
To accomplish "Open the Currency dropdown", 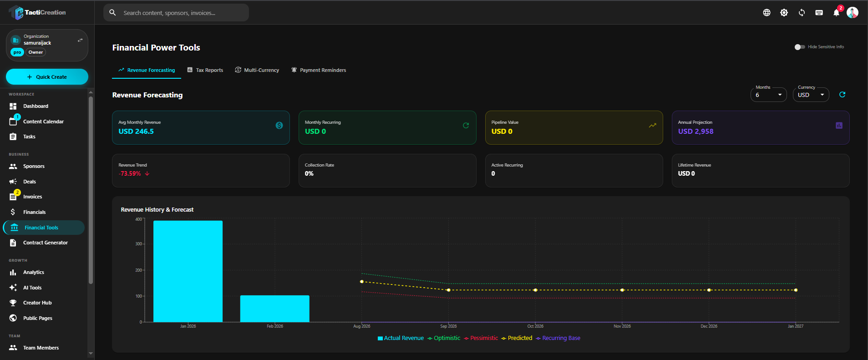I will (811, 95).
